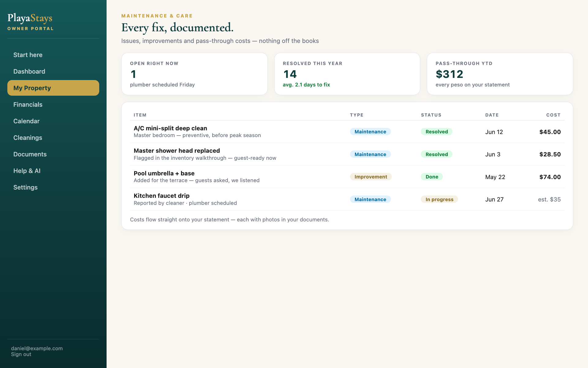Click the STATUS column header
588x368 pixels.
click(x=431, y=115)
